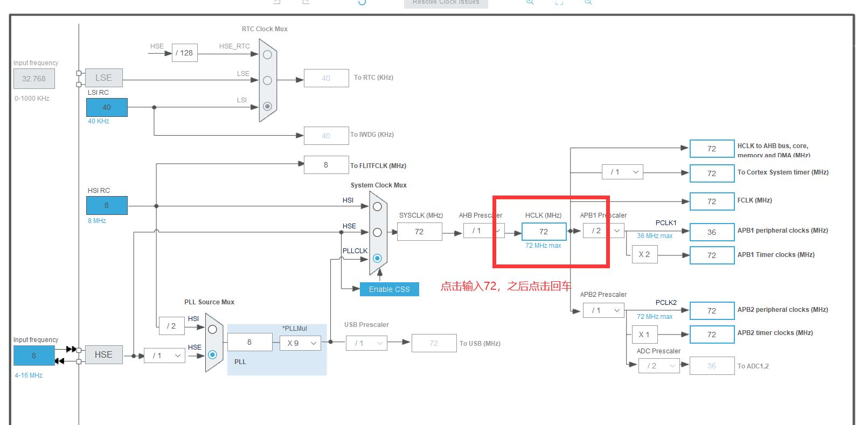Click the APB1 peripheral clocks value 36
The width and height of the screenshot is (868, 425).
point(712,232)
